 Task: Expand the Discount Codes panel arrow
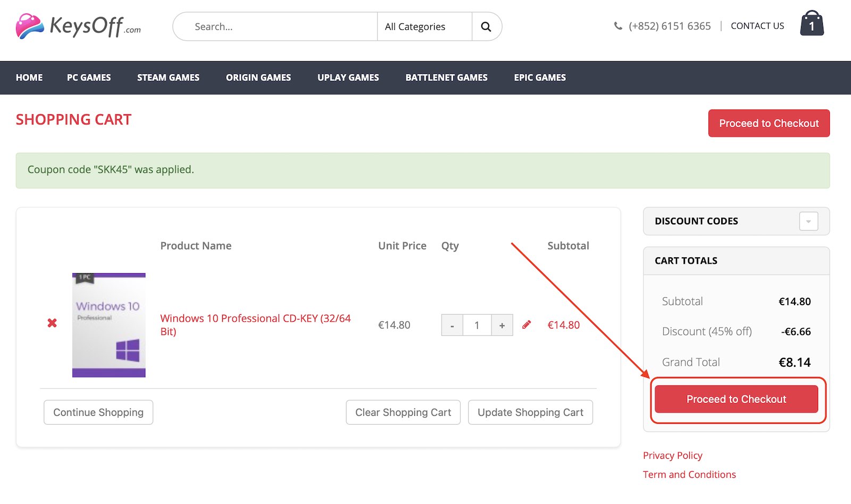tap(808, 221)
